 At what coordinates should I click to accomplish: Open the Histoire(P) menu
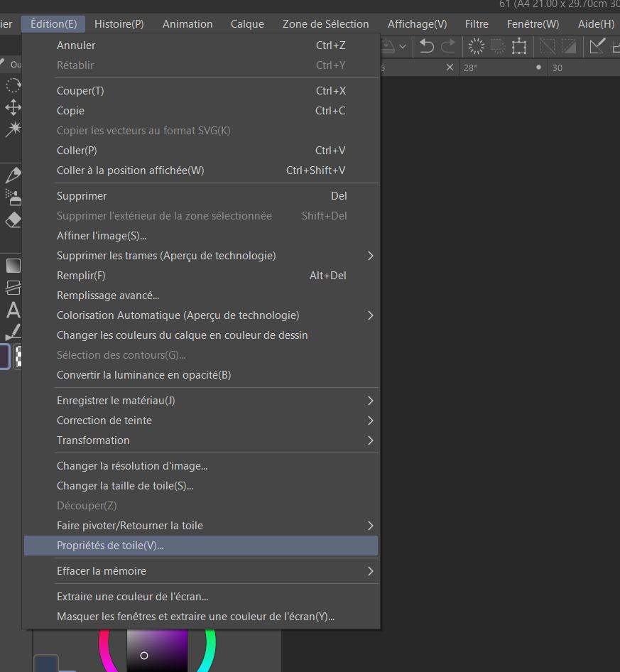click(119, 24)
